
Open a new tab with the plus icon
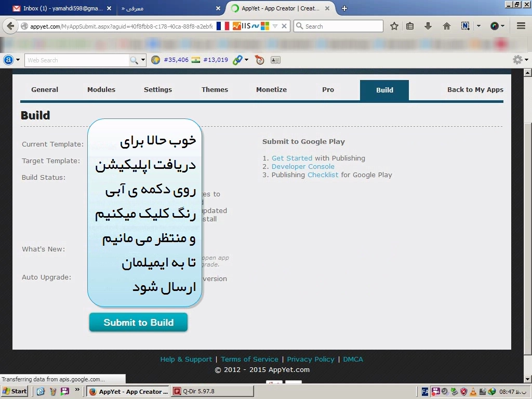pyautogui.click(x=344, y=8)
